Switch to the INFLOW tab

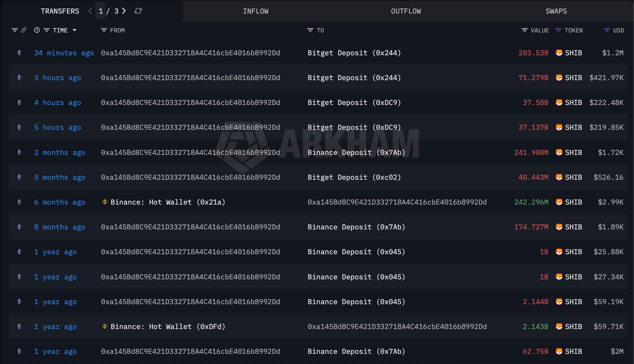[x=255, y=11]
